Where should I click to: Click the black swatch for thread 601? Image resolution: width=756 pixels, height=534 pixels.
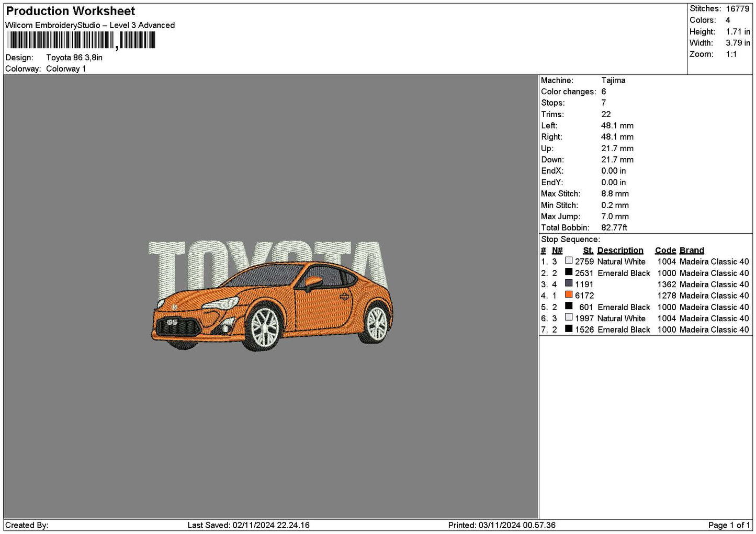pos(569,306)
